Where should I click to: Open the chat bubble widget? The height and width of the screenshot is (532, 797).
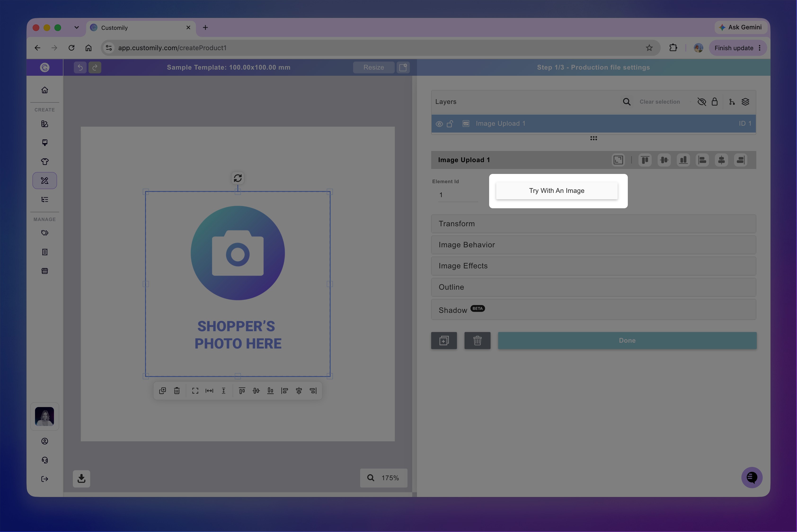point(752,478)
